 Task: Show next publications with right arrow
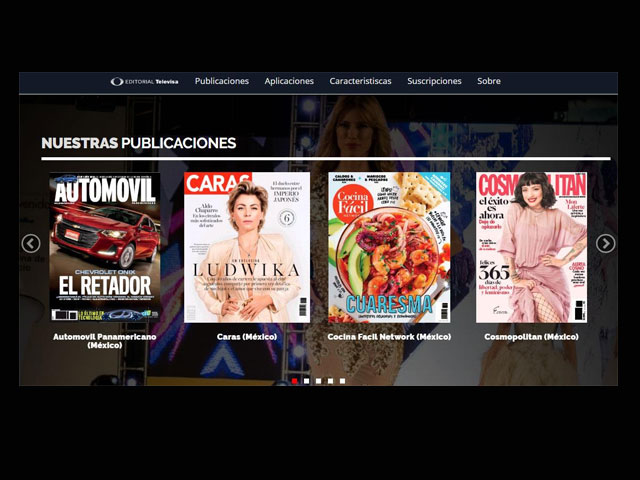605,244
